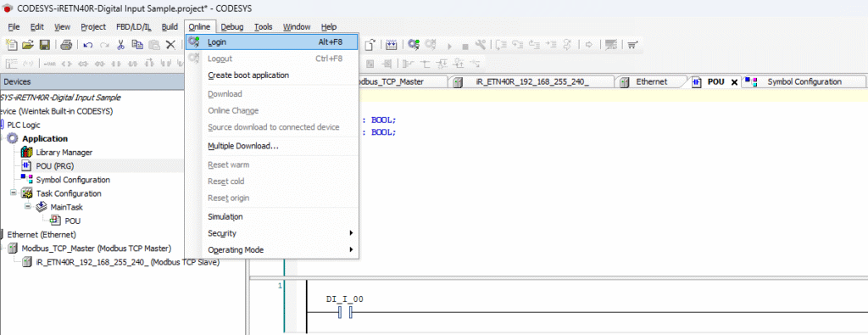Click DI_I_00 contact label
868x335 pixels.
pyautogui.click(x=344, y=299)
